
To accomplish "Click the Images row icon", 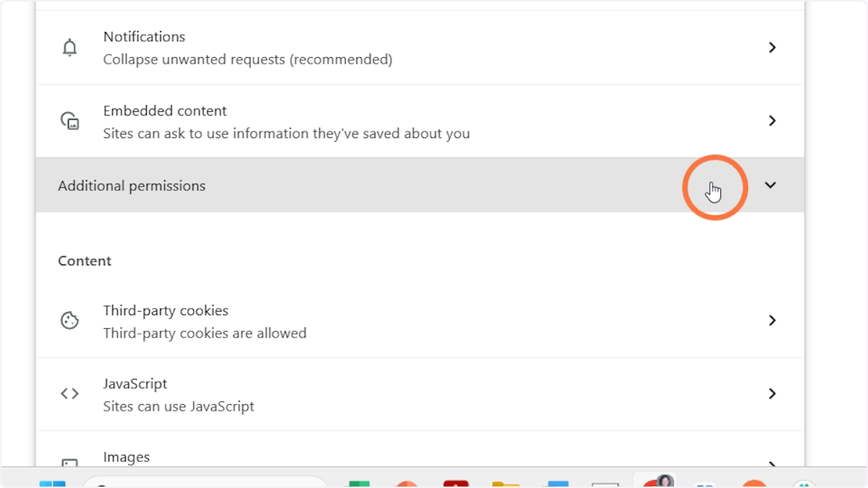I will (x=69, y=463).
